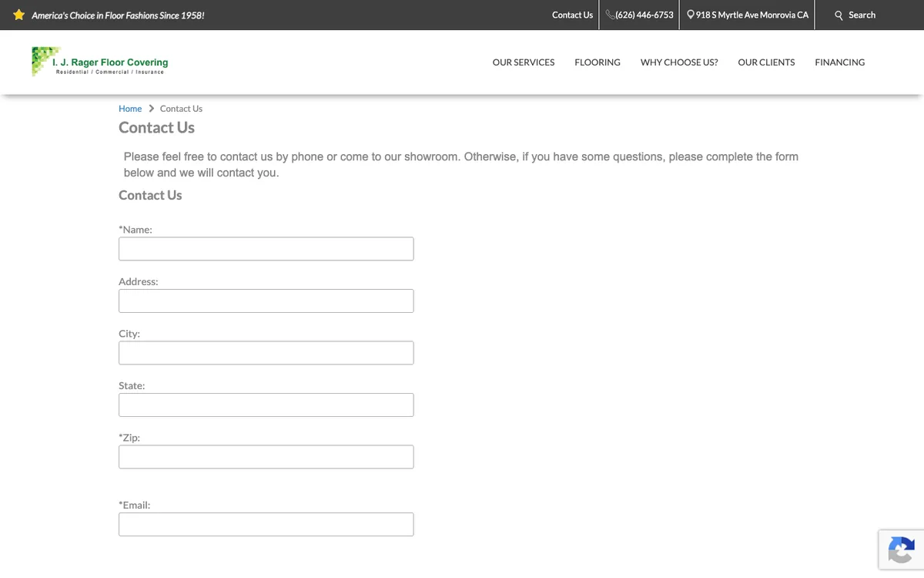
Task: Click the America's Choice in Floor Fashions tagline
Action: 118,15
